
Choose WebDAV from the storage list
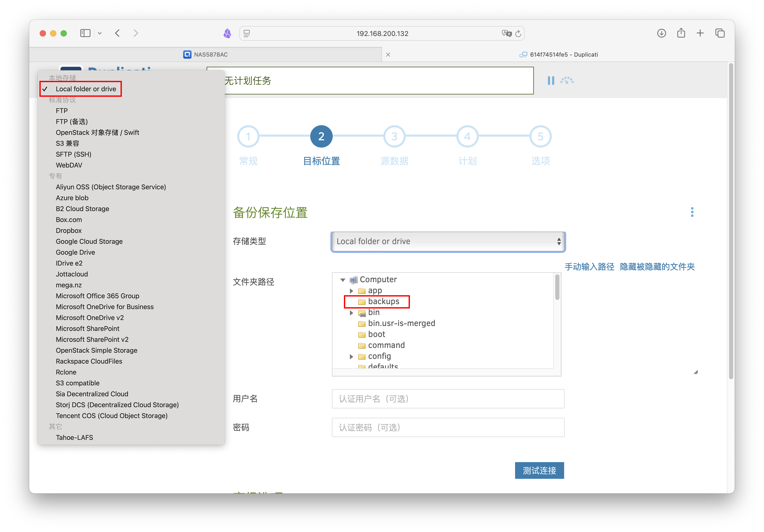coord(69,165)
